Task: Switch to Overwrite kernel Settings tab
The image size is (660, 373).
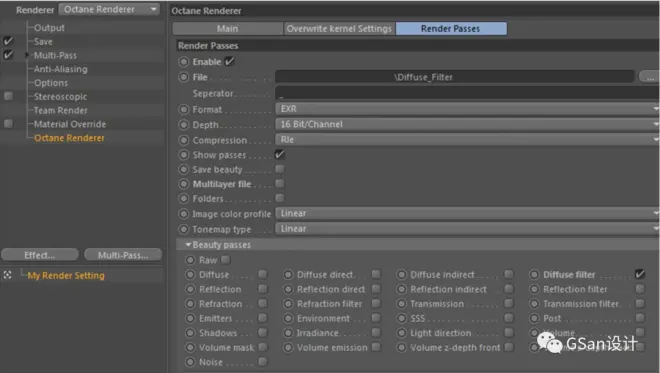Action: coord(339,29)
